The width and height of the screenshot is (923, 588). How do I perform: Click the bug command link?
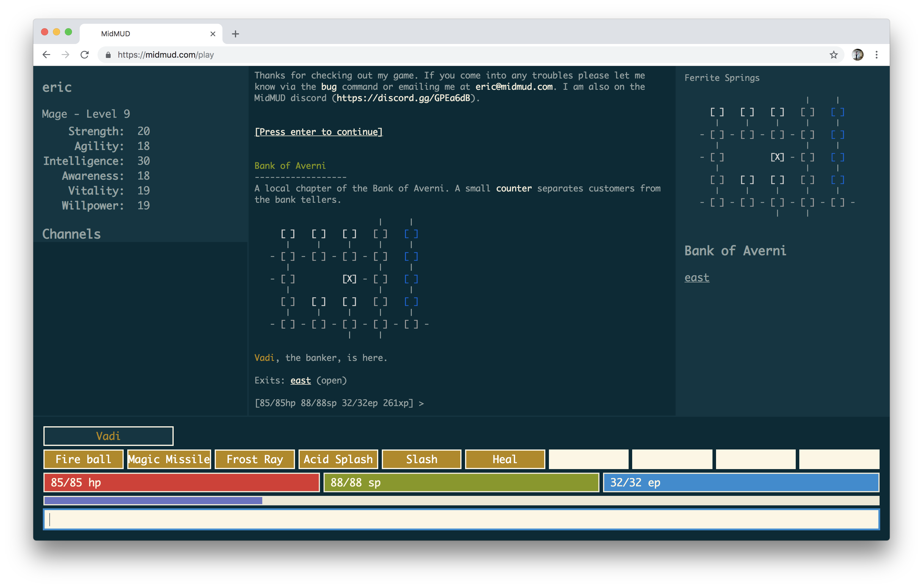(x=329, y=87)
